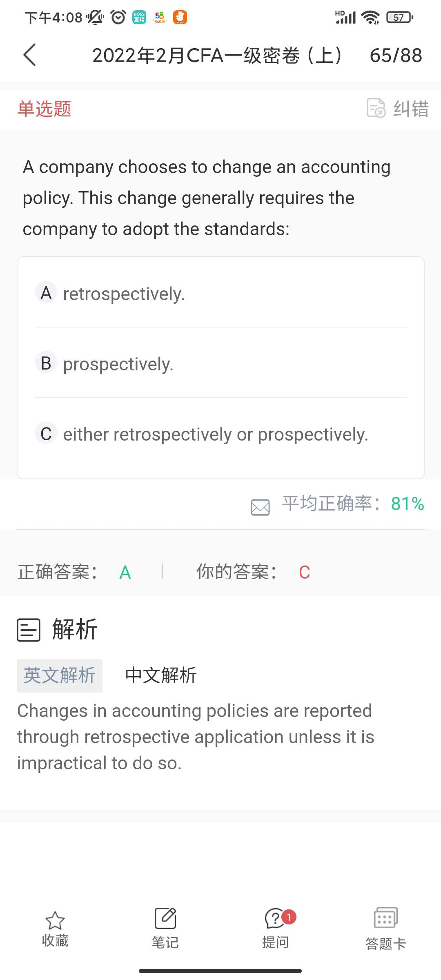Tap the alarm clock status icon
Screen dimensions: 441x980
coord(118,17)
